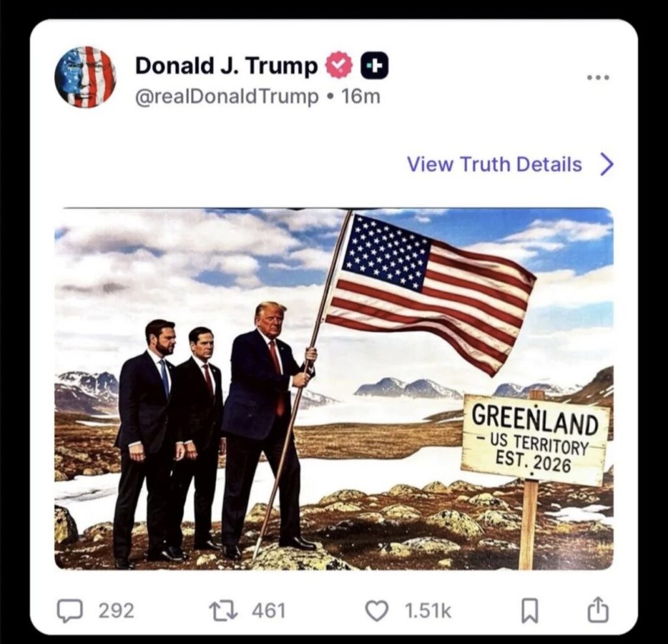View the 1.51k likes count
Screen dimensions: 668x644
pyautogui.click(x=428, y=610)
